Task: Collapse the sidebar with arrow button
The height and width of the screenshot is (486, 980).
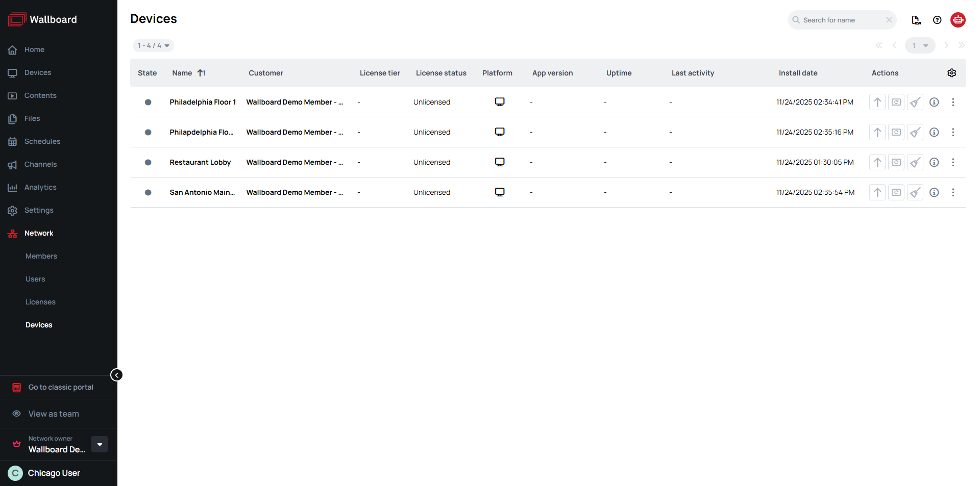Action: tap(116, 375)
